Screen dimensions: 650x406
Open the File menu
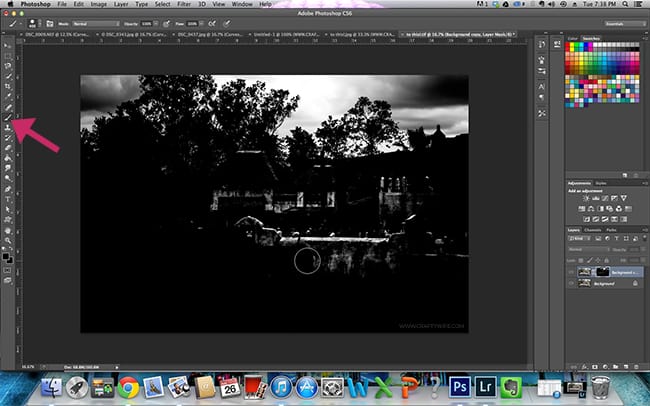[62, 4]
